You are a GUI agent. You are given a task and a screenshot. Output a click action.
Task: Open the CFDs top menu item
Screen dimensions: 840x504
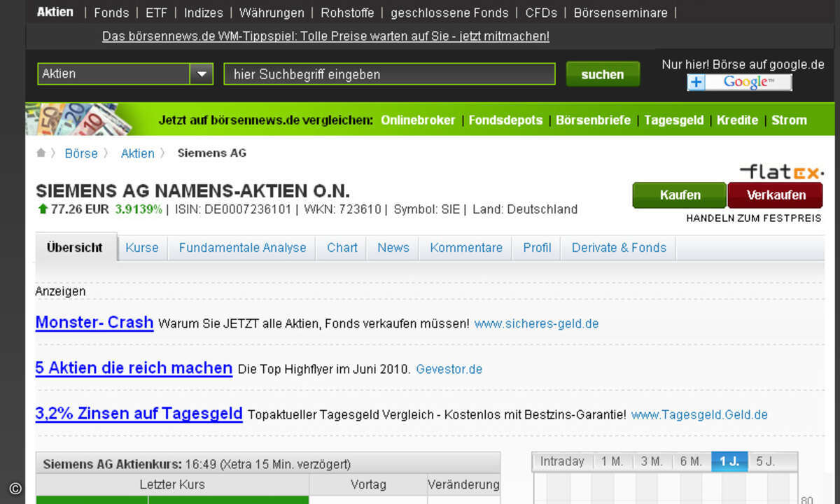(541, 13)
